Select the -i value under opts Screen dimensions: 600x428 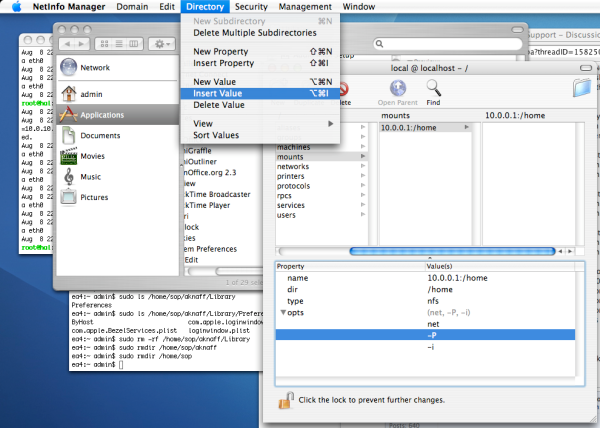tap(430, 347)
